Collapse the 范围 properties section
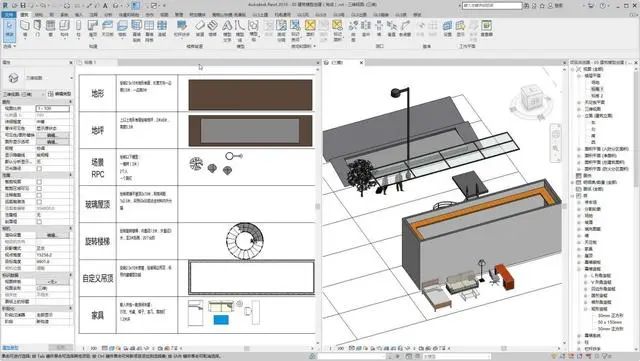 pyautogui.click(x=71, y=175)
